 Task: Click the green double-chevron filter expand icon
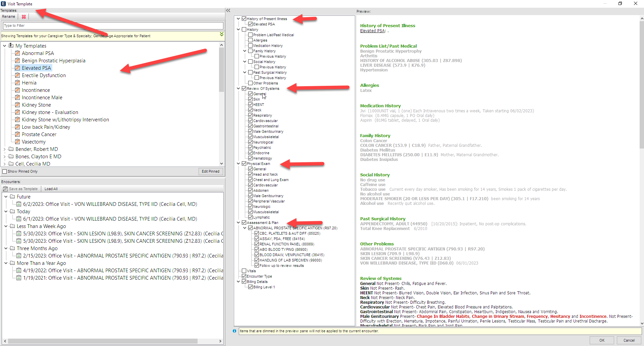[221, 34]
